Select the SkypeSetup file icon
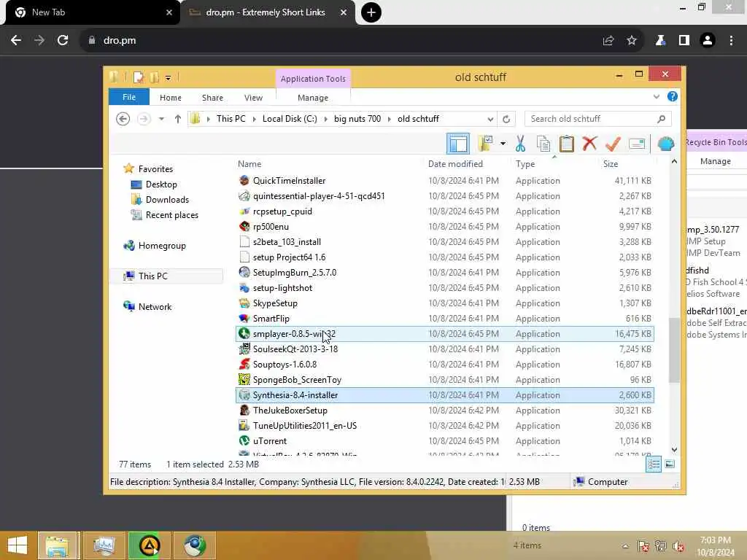The height and width of the screenshot is (560, 747). (244, 303)
